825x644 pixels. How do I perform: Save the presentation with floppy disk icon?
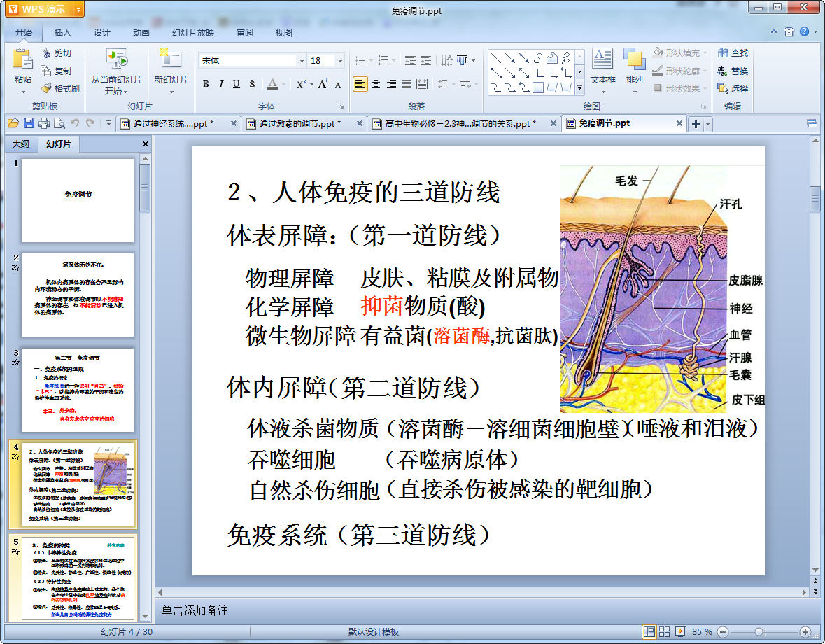[29, 123]
